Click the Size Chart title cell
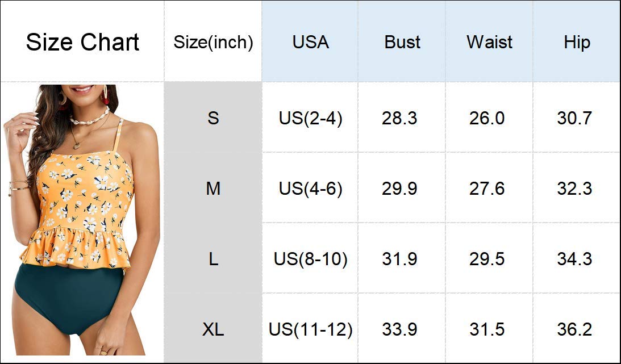Image resolution: width=621 pixels, height=364 pixels. point(82,42)
